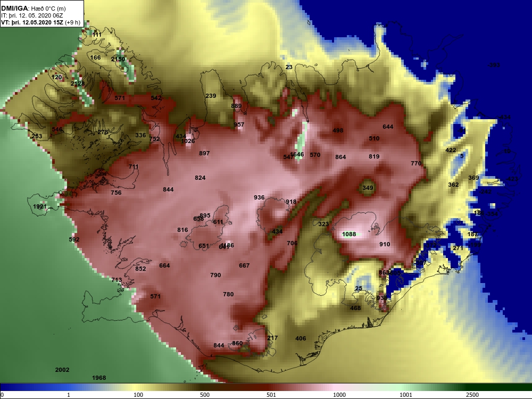Click the VT þri. 12.05.2020 15Z line
The width and height of the screenshot is (532, 399).
[41, 23]
